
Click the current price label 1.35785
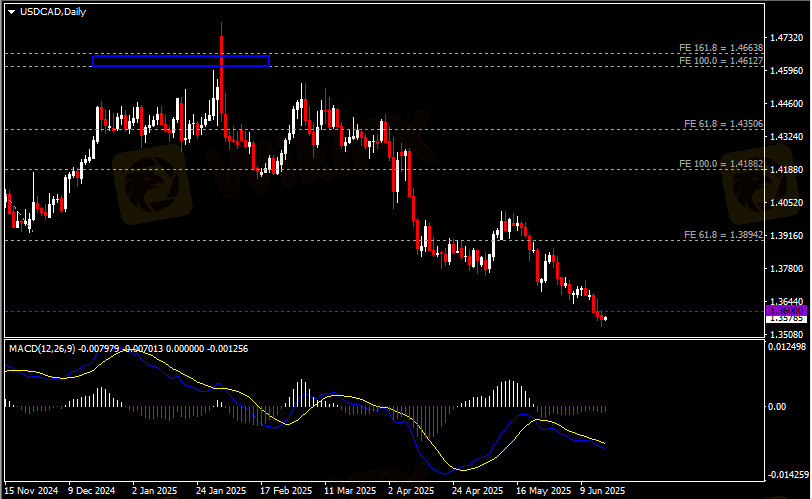pos(786,318)
